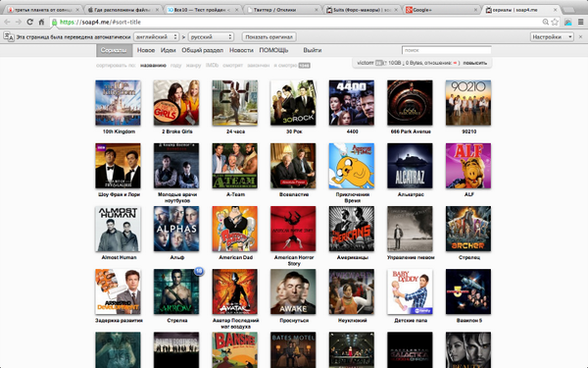Switch to the Suits (Форс-мажоры) tab
Viewport: 588px width, 368px height.
pyautogui.click(x=363, y=10)
